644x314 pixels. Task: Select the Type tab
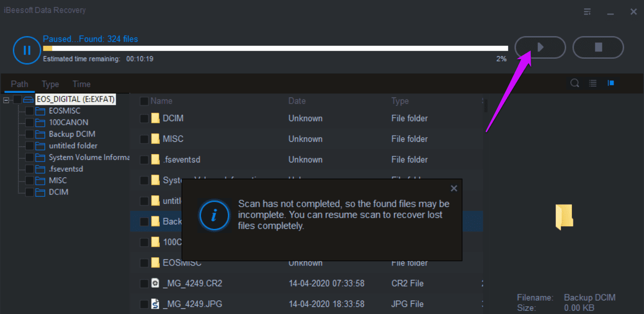point(50,84)
